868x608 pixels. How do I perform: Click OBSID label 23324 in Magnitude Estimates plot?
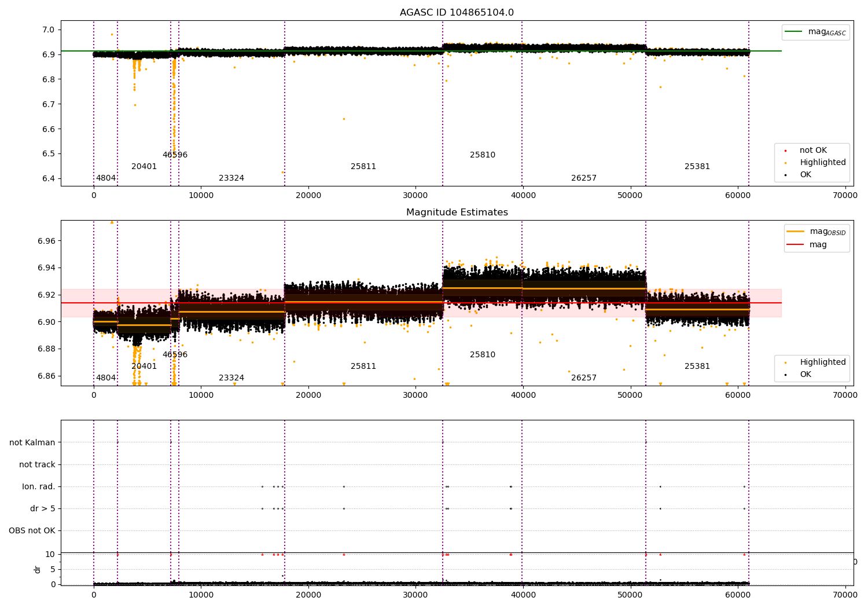point(231,378)
